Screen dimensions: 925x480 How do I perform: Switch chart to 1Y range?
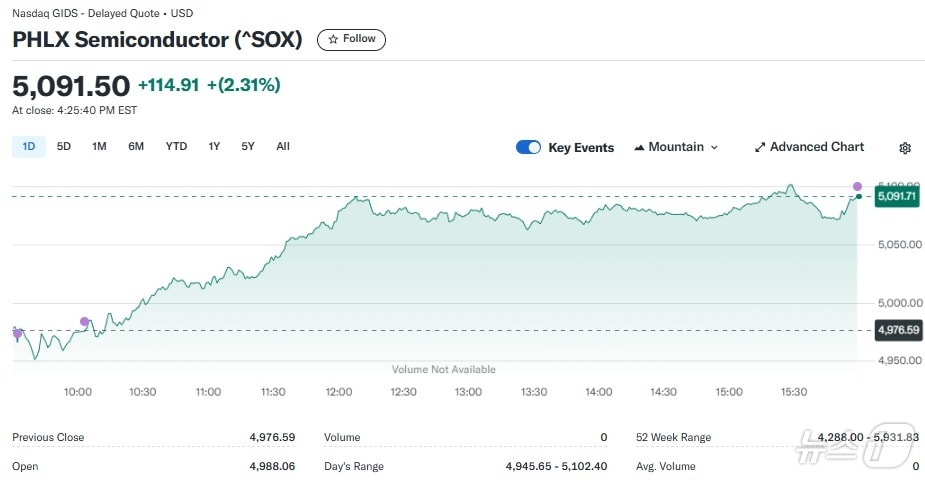point(214,146)
